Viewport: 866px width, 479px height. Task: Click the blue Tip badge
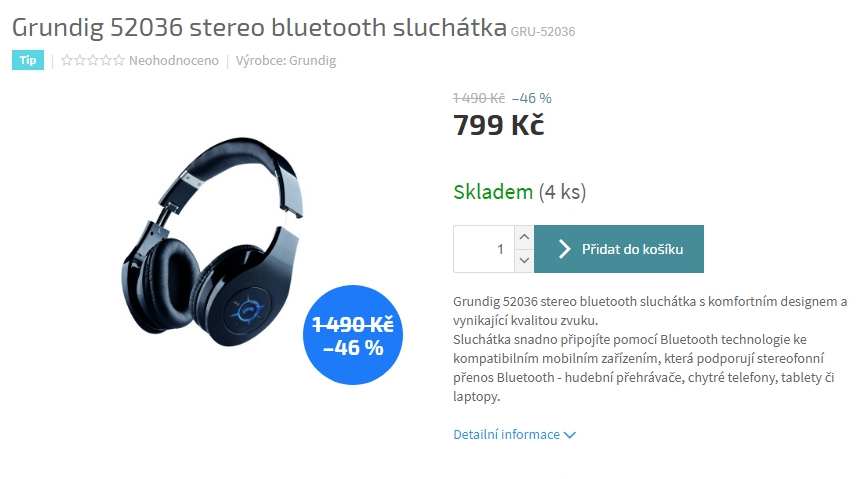pyautogui.click(x=28, y=60)
